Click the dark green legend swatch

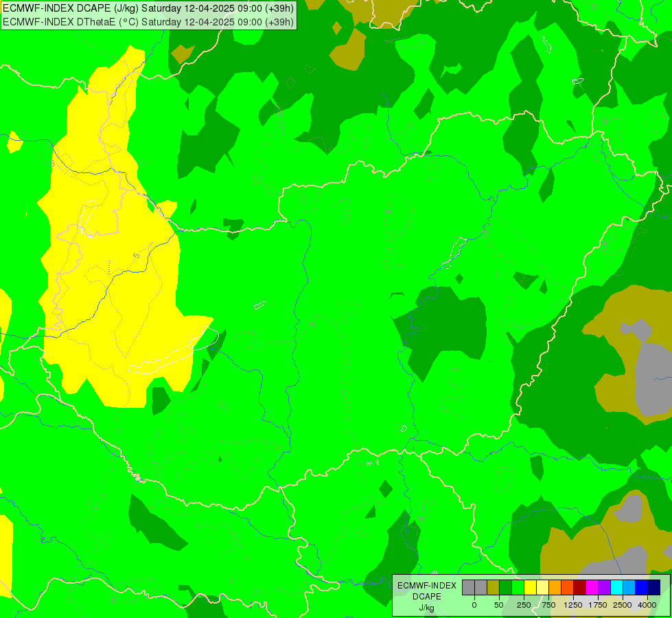pos(505,587)
